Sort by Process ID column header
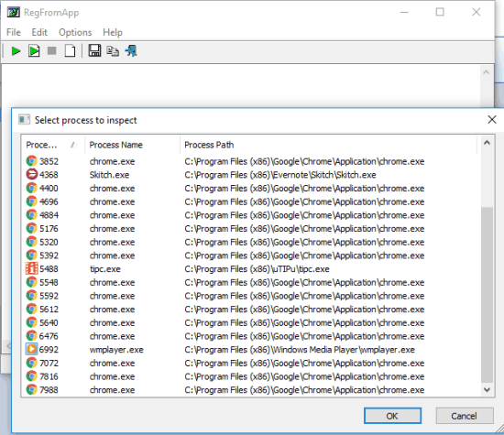 pyautogui.click(x=53, y=145)
